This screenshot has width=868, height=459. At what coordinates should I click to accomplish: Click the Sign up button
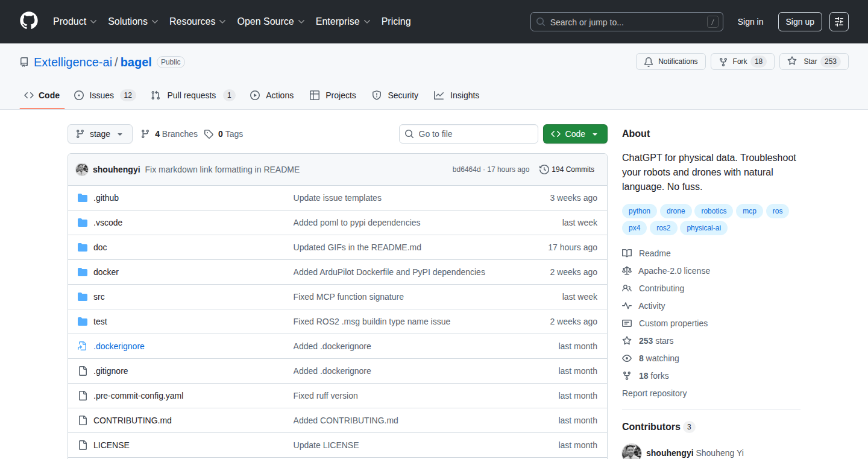800,22
